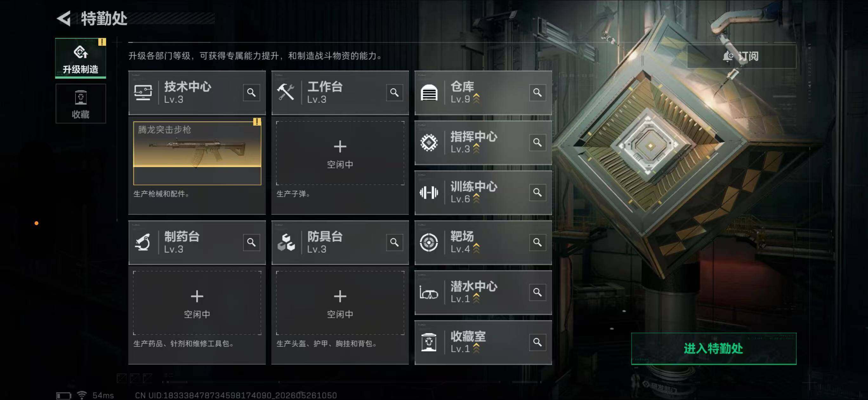Add production in the idle 制药台 slot
Image resolution: width=868 pixels, height=400 pixels.
(197, 303)
